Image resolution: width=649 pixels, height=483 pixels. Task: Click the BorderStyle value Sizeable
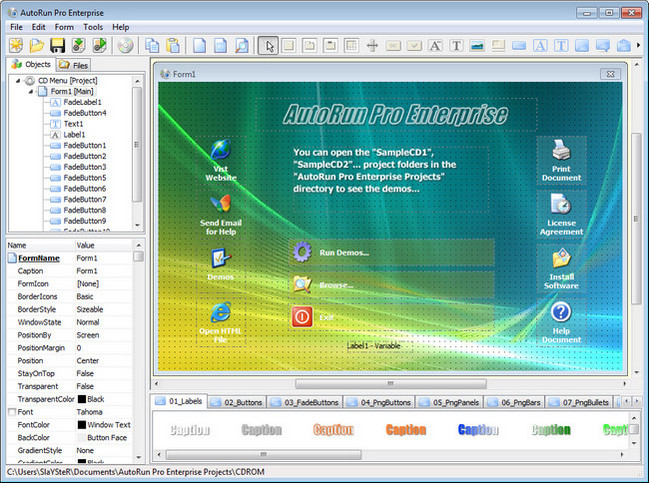pyautogui.click(x=90, y=309)
